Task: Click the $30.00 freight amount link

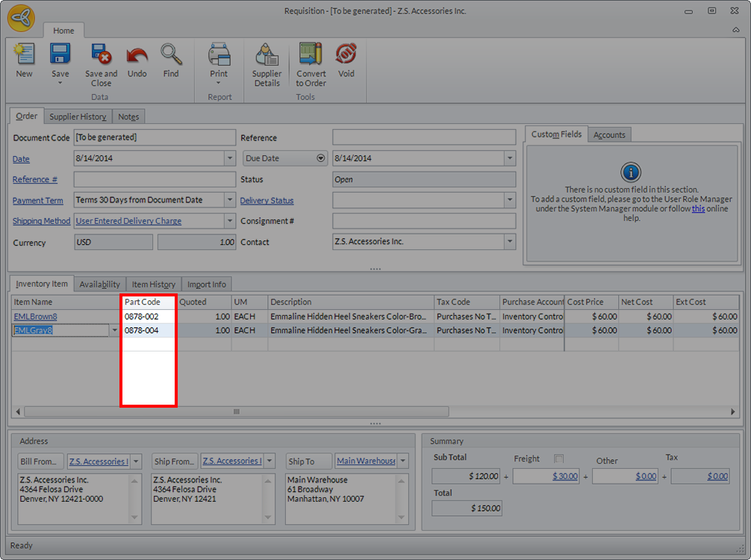Action: (x=565, y=476)
